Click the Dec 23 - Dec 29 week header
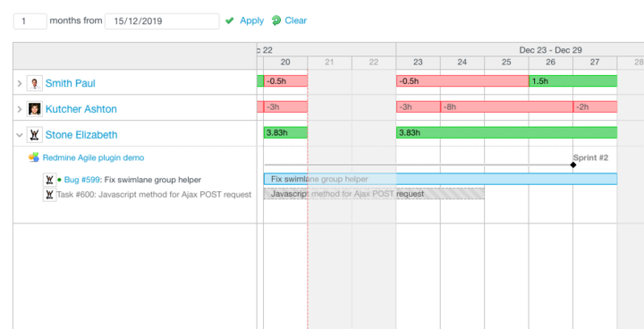Viewport: 644px width, 329px height. tap(550, 50)
